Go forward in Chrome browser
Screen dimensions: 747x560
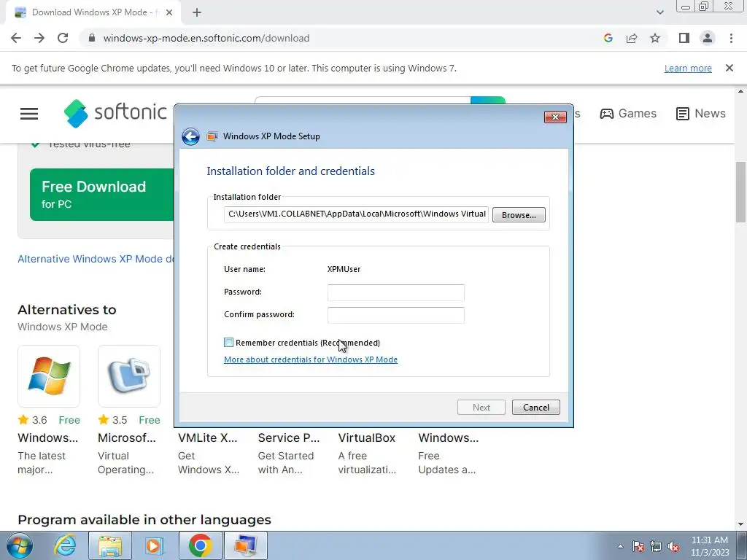39,38
